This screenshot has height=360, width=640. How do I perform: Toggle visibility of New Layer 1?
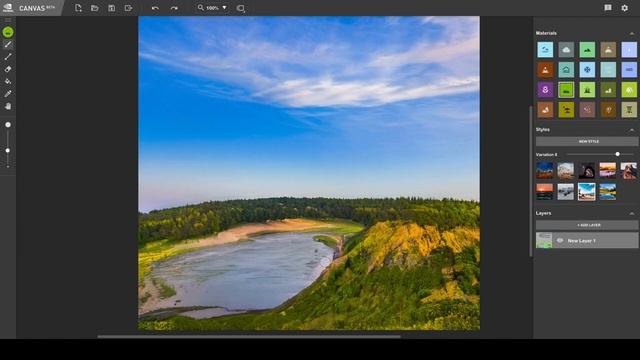[560, 240]
